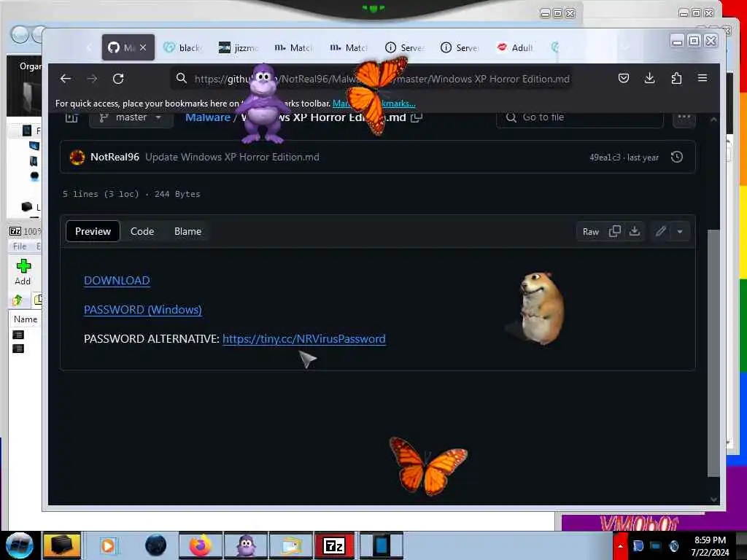
Task: Switch to the 'black' tab
Action: [x=183, y=47]
